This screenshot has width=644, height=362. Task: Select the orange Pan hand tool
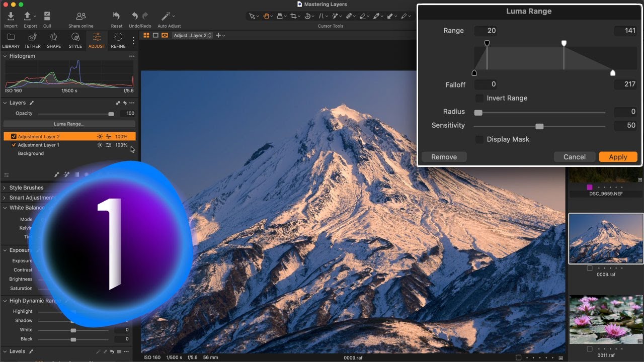[266, 17]
